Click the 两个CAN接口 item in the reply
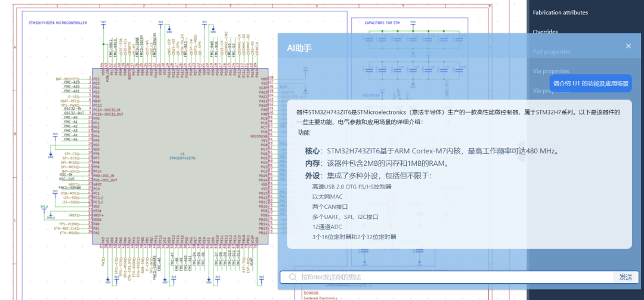Screen dimensions: 644x300 pyautogui.click(x=330, y=207)
